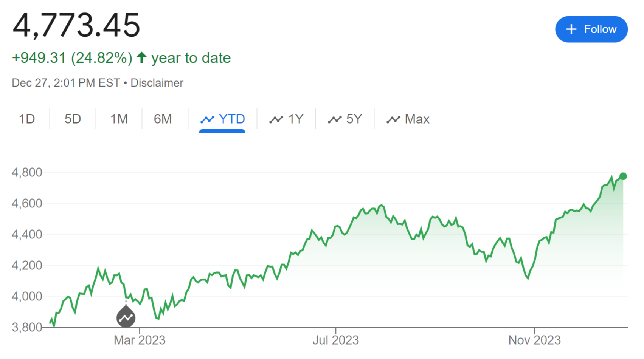Viewport: 644px width, 359px height.
Task: Click the green endpoint dot on chart
Action: [623, 176]
